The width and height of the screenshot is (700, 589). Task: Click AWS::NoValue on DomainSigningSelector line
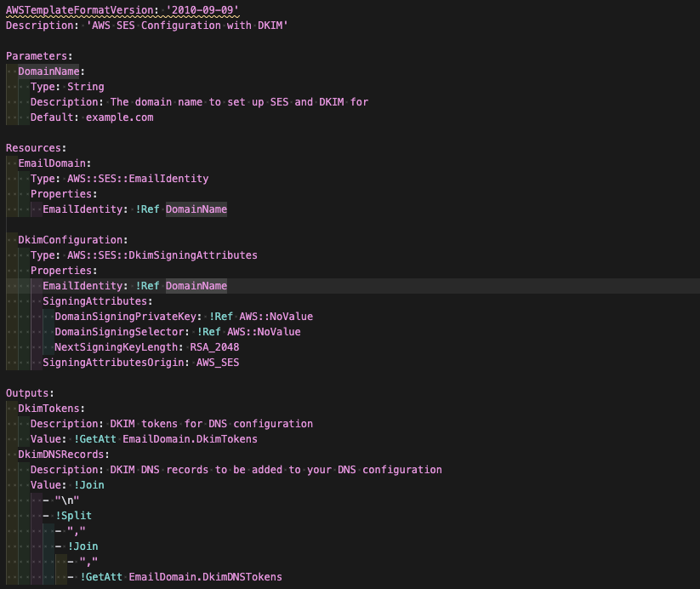(264, 332)
